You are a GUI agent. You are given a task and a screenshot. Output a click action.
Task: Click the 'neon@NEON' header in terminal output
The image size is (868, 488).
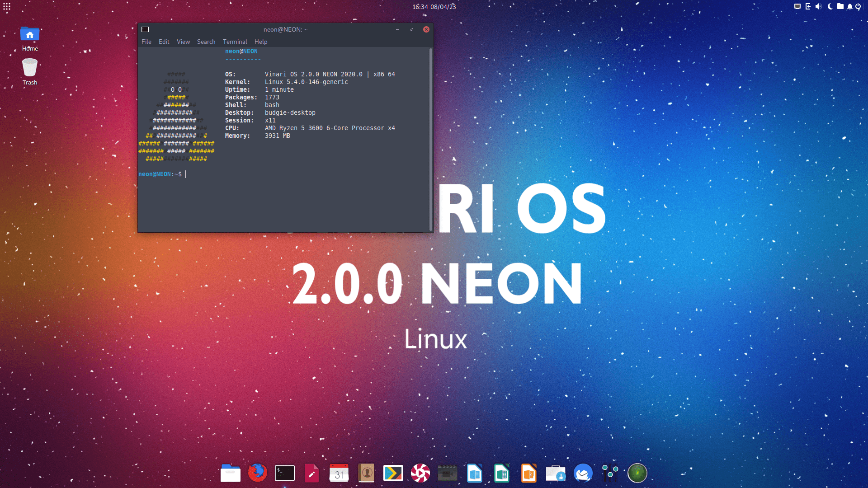tap(241, 51)
